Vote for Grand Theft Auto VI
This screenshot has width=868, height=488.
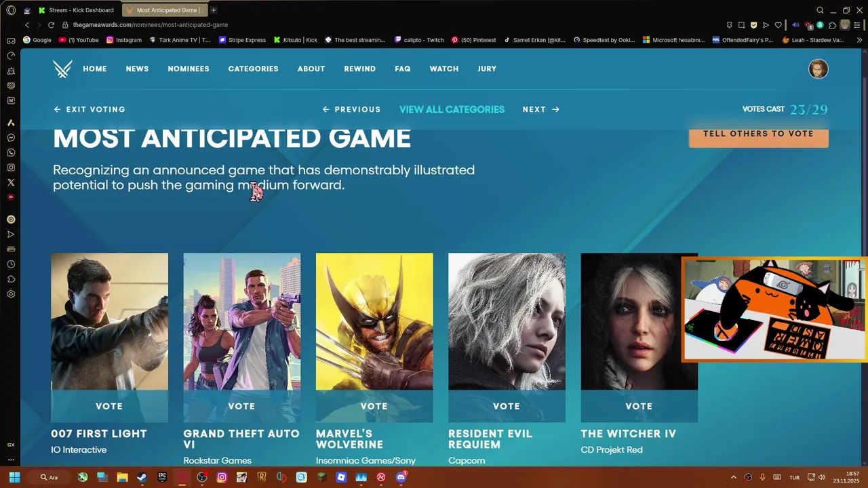tap(241, 406)
